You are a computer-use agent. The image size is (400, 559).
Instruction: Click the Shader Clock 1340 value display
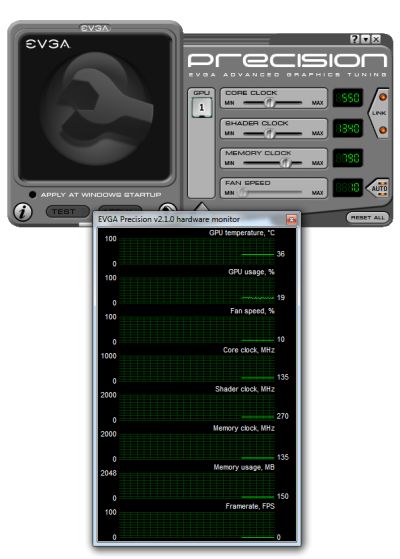pos(348,128)
